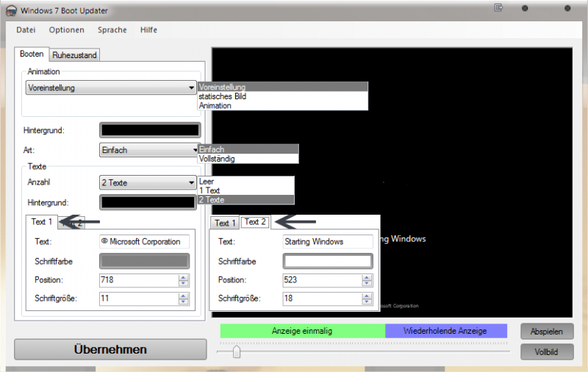Expand the Art combo box showing Einfach
Screen dimensions: 588x372
point(148,150)
